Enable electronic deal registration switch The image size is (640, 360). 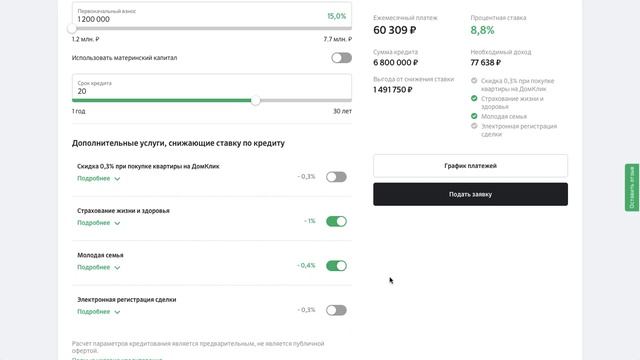click(336, 310)
